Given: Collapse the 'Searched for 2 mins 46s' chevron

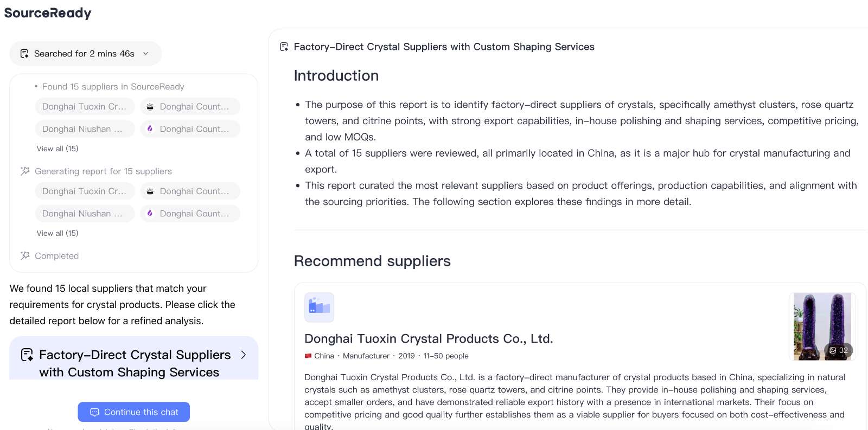Looking at the screenshot, I should coord(146,54).
